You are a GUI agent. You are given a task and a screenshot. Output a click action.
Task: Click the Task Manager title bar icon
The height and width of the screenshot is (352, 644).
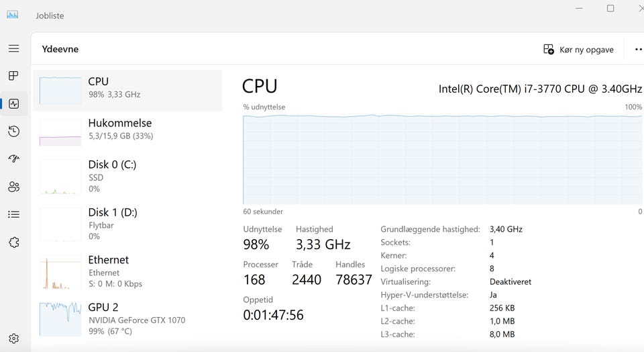point(12,15)
